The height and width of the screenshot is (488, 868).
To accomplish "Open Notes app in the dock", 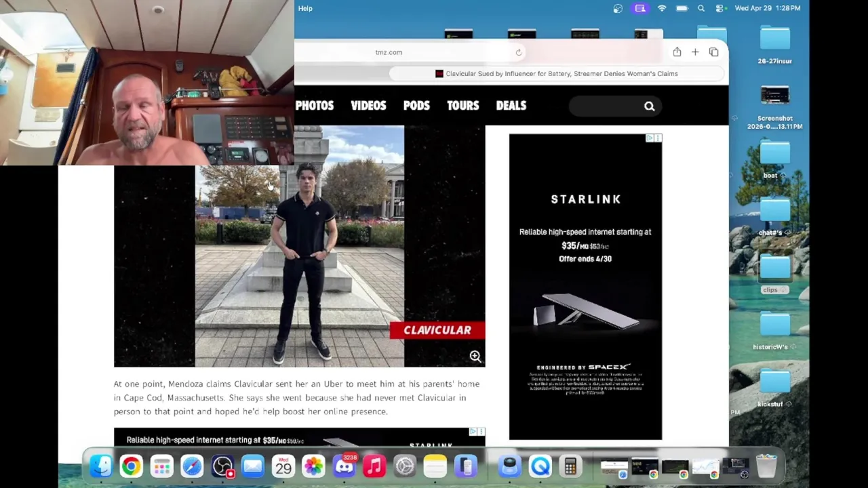I will coord(435,466).
